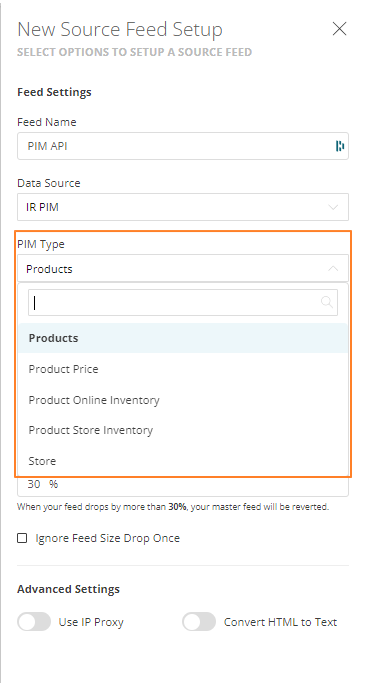This screenshot has height=683, width=365.
Task: Check Ignore Feed Size Drop Once
Action: pos(22,538)
